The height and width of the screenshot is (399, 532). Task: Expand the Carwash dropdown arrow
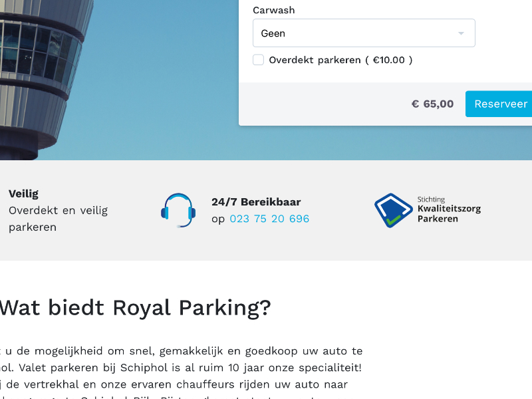click(461, 33)
